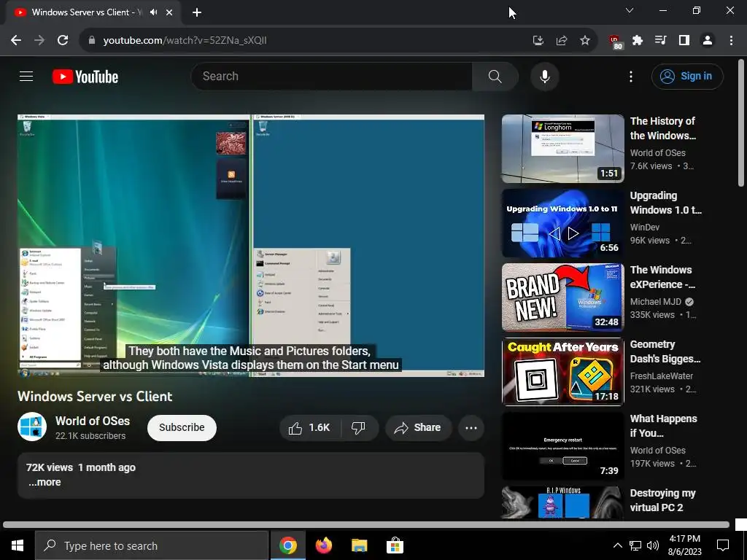Share the Windows Server vs Client video
747x560 pixels.
coord(418,427)
